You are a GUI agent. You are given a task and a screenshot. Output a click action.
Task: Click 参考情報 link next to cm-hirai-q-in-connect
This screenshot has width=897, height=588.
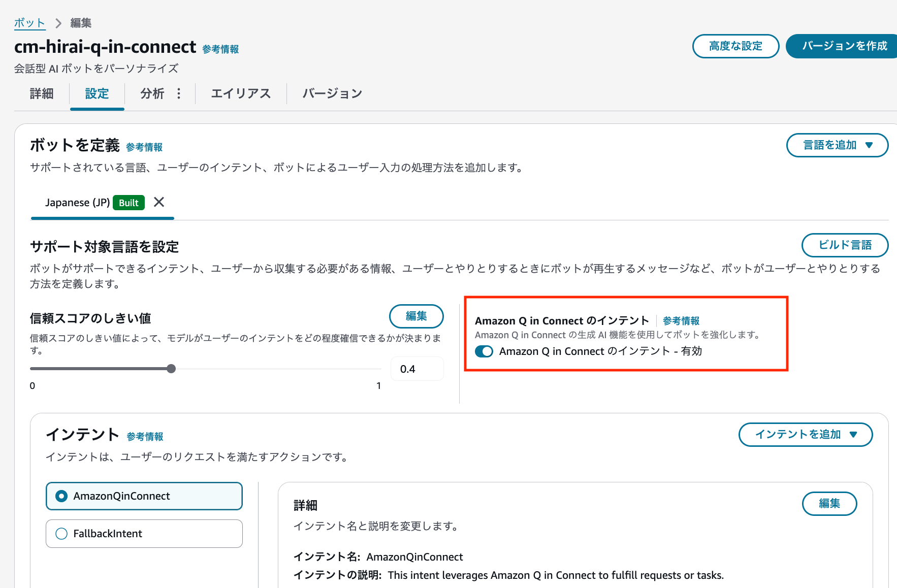point(220,49)
